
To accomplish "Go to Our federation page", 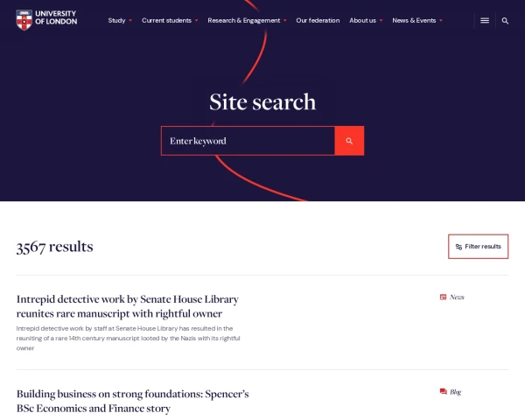I will 317,20.
